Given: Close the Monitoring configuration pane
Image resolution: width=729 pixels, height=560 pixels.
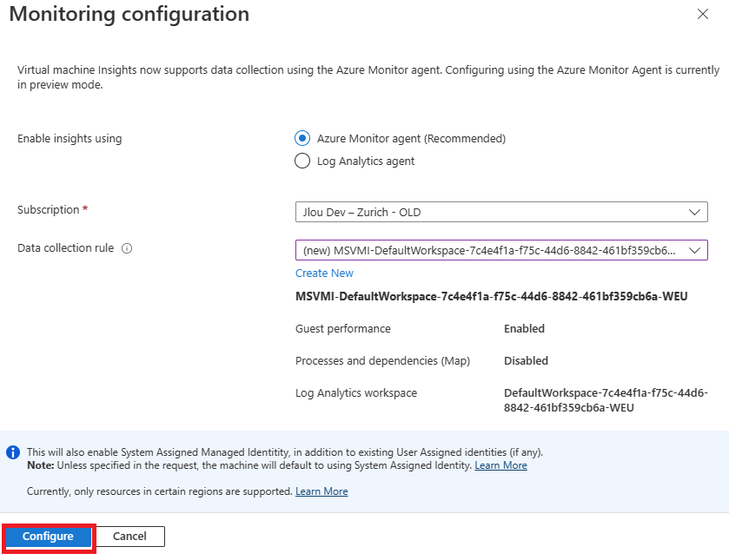Looking at the screenshot, I should click(x=703, y=15).
